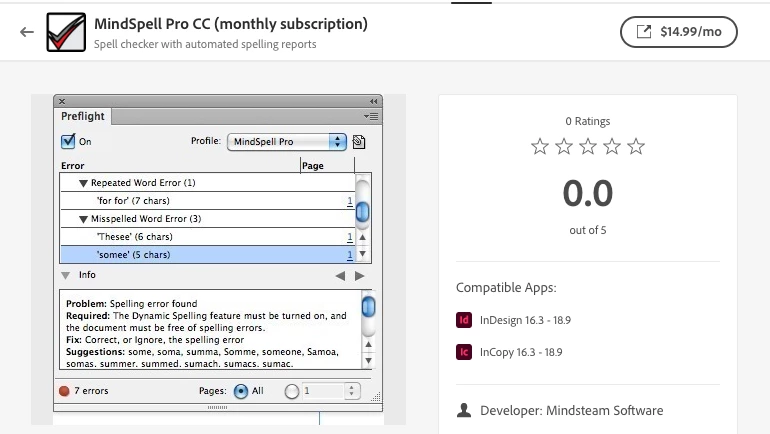The width and height of the screenshot is (770, 434).
Task: Collapse the Preflight panel using double arrows
Action: click(x=374, y=102)
